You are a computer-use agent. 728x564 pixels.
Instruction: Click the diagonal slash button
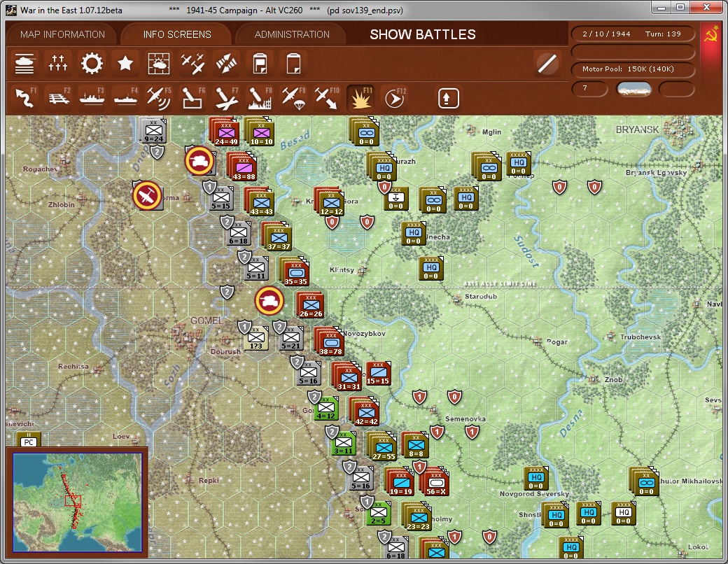click(547, 64)
